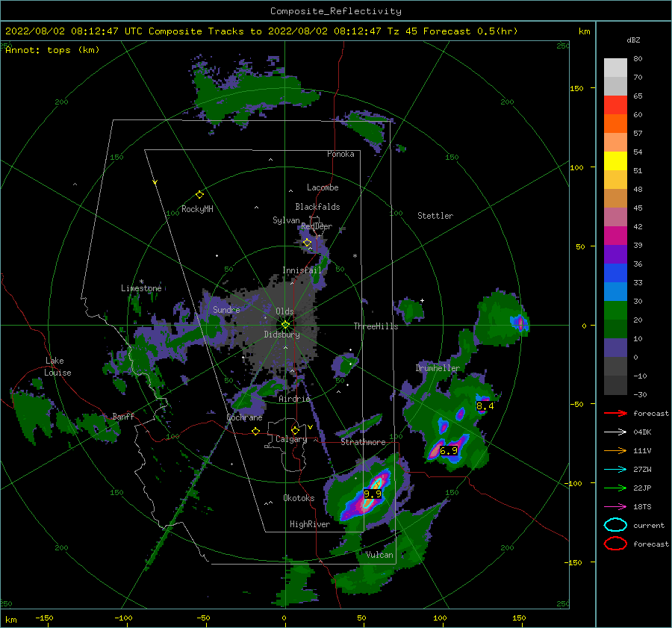This screenshot has height=628, width=672.
Task: Click the red 60-65 dBZ color swatch
Action: coord(615,105)
